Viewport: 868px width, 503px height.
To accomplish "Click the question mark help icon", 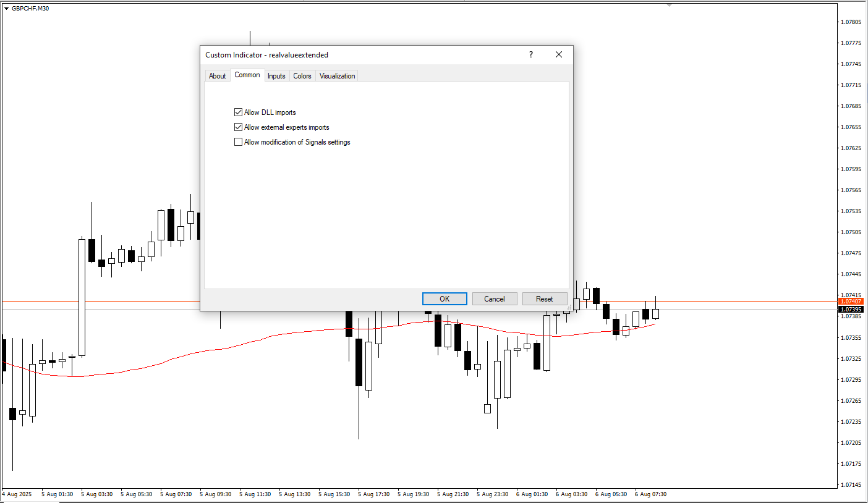I will coord(530,54).
